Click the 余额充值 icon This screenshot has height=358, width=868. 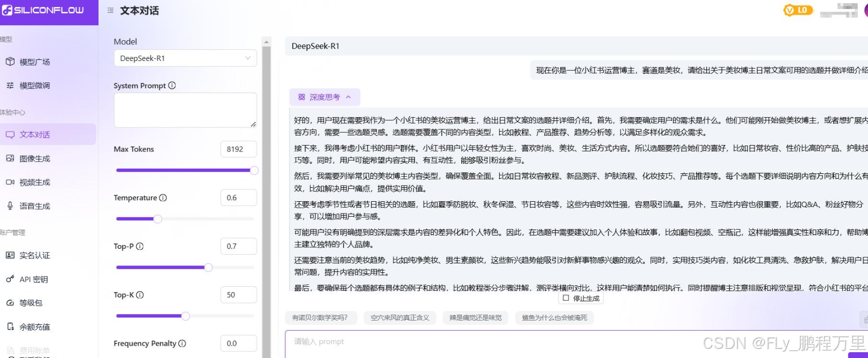(10, 326)
